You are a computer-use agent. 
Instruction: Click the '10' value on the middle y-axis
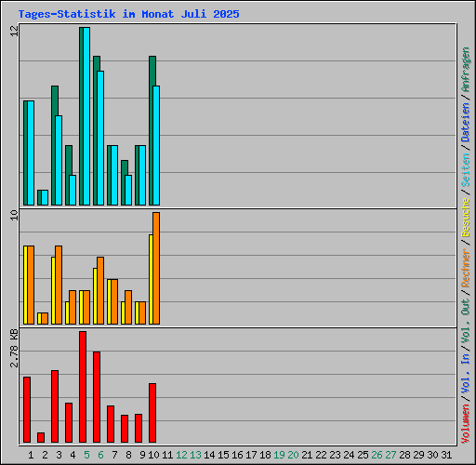14,215
